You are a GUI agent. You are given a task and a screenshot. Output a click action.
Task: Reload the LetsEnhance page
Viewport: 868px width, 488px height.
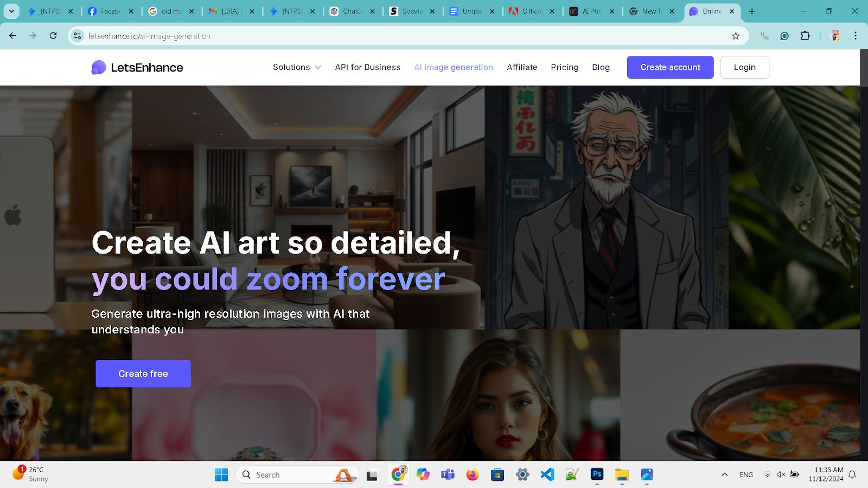pyautogui.click(x=53, y=36)
